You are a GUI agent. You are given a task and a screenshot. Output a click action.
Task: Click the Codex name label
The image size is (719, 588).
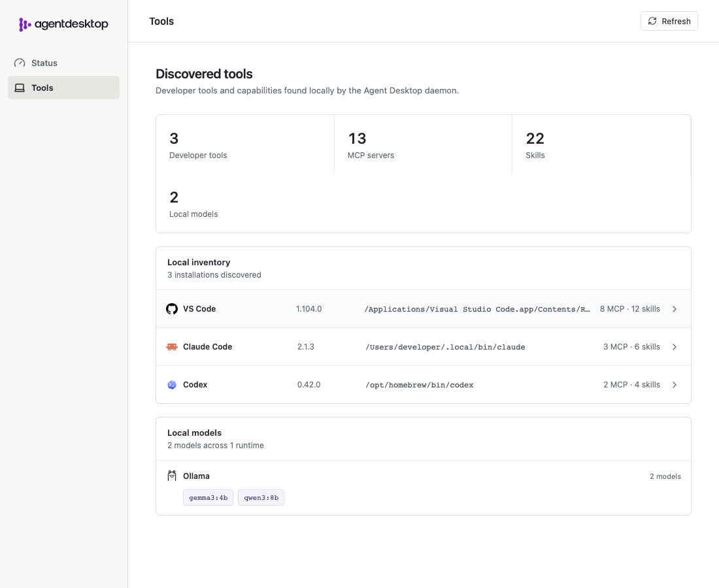[x=195, y=385]
